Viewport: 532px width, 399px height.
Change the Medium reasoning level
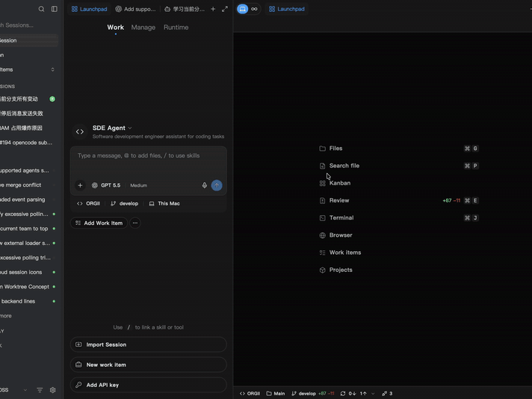point(139,185)
